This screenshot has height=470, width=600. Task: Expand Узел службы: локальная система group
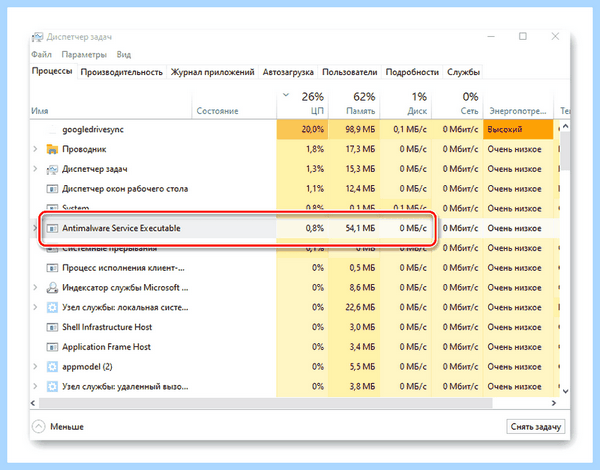click(x=35, y=307)
